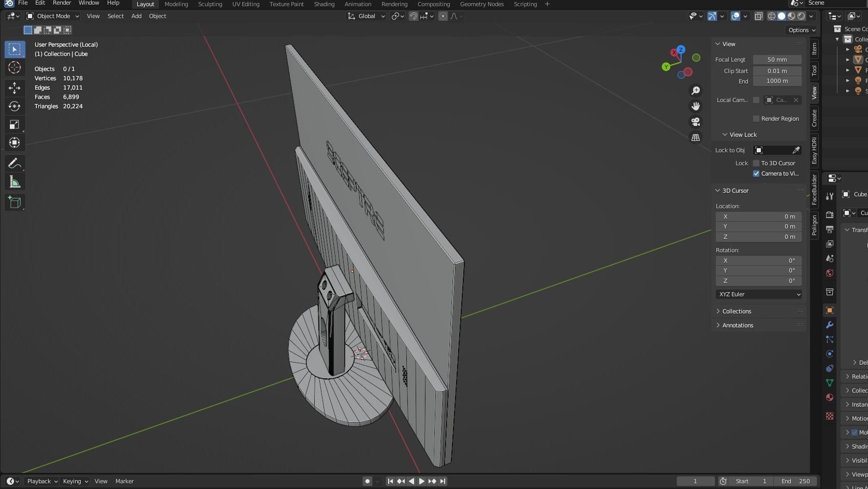The image size is (868, 489).
Task: Switch perspective/orthographic with grid icon
Action: (x=696, y=137)
